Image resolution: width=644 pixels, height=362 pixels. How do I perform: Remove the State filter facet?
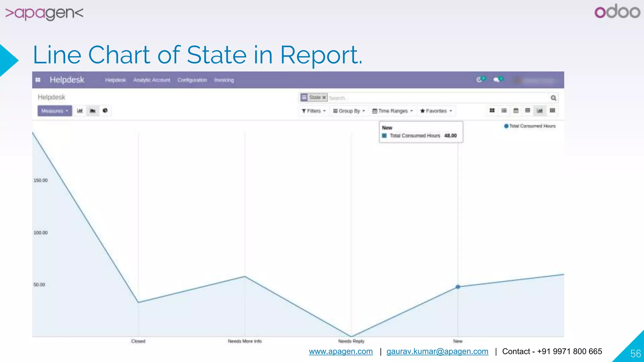pyautogui.click(x=324, y=97)
